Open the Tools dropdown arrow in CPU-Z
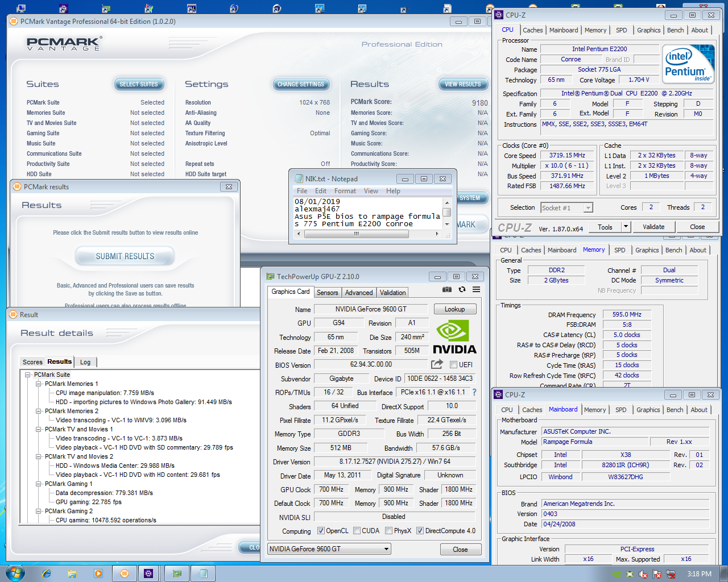The height and width of the screenshot is (582, 728). [626, 227]
